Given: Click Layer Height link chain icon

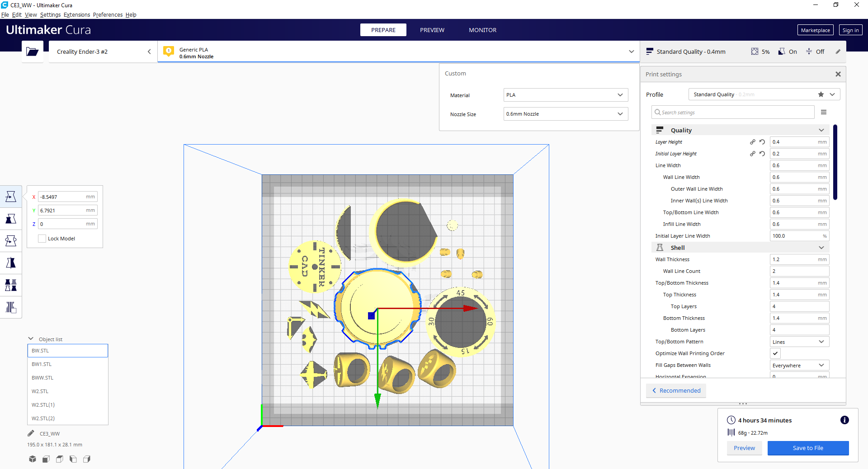Looking at the screenshot, I should pyautogui.click(x=753, y=142).
